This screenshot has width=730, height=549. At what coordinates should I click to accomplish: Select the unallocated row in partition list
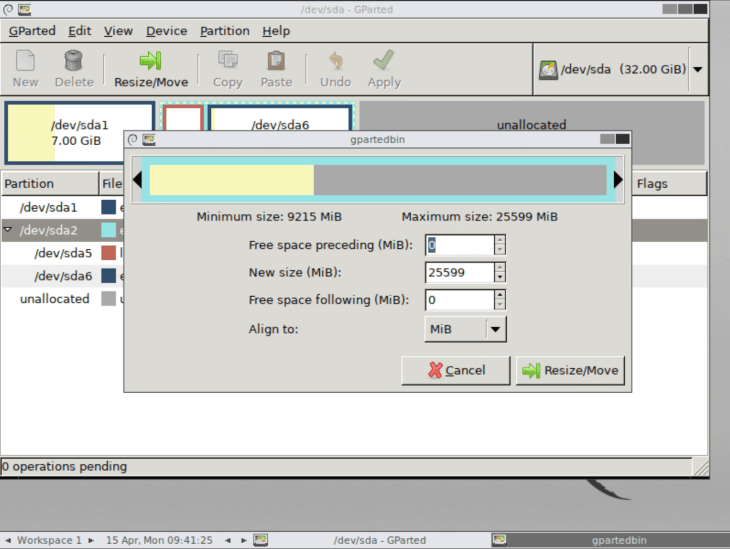coord(63,298)
